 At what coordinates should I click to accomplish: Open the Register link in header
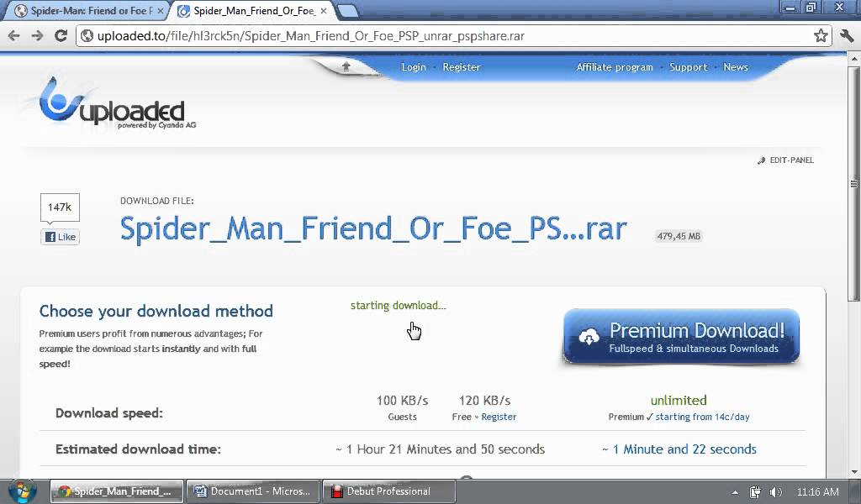tap(462, 67)
